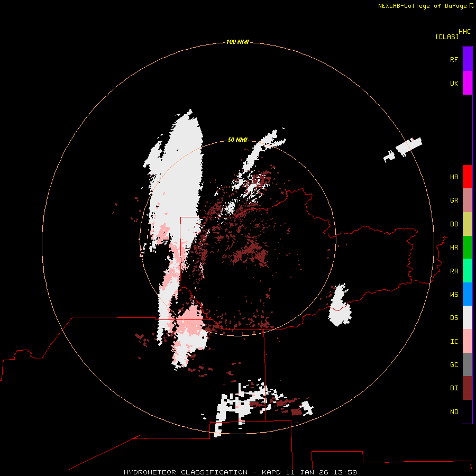Click the [CLAS] units label

tap(447, 36)
